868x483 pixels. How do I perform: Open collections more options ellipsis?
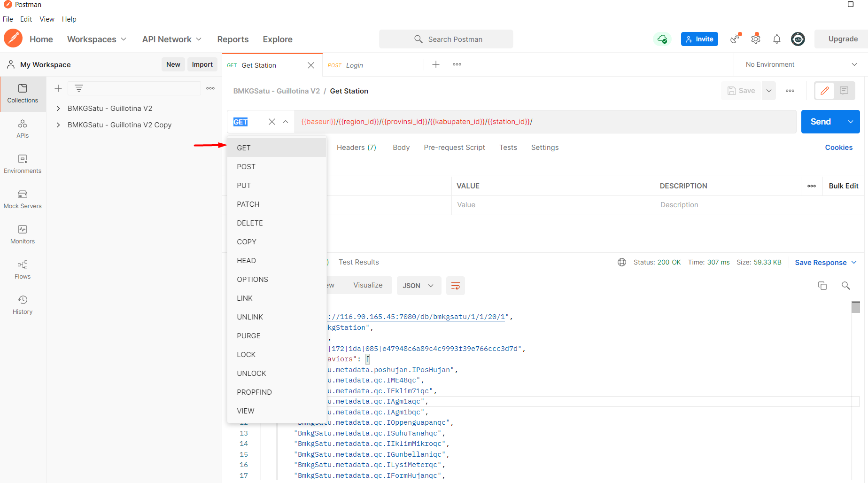click(210, 88)
